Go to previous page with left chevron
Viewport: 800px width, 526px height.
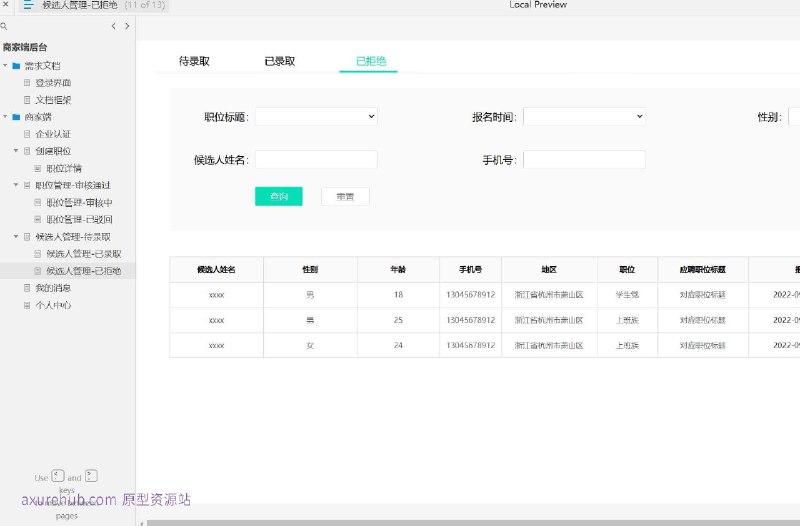[113, 26]
